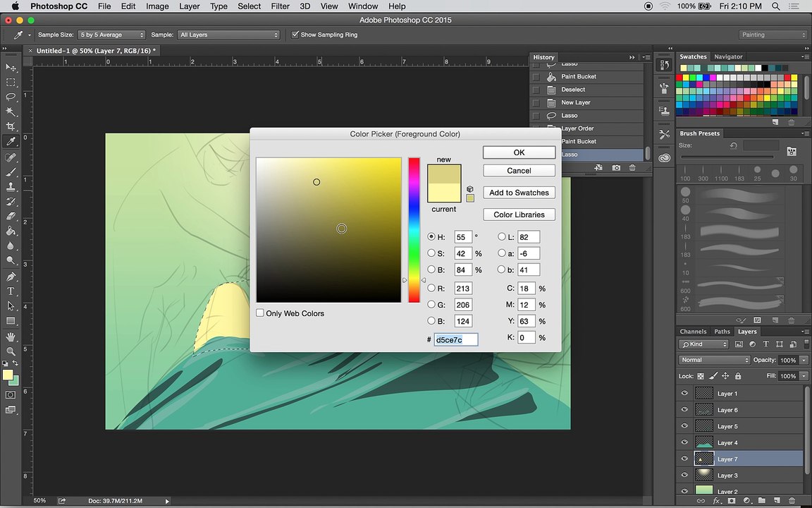812x508 pixels.
Task: Select the Eyedropper tool in toolbar
Action: coord(11,141)
